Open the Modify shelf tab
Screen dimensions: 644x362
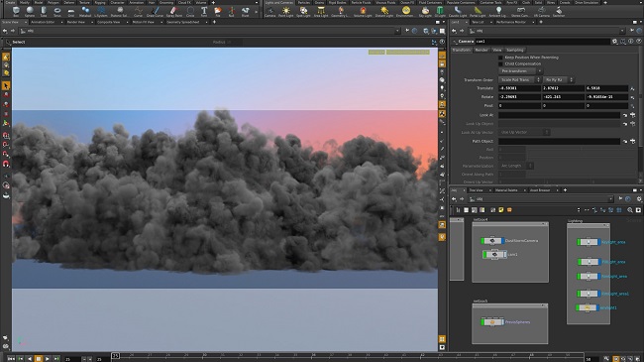click(25, 2)
